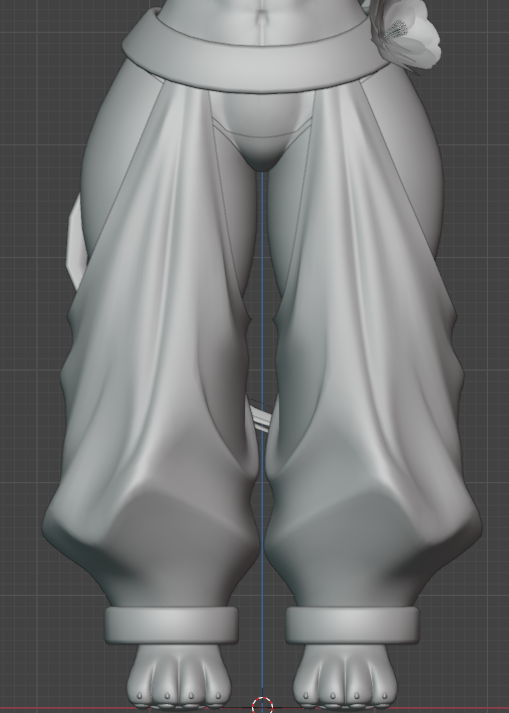Screen dimensions: 509x713
Task: Select the toed foot on the image's right
Action: click(345, 675)
